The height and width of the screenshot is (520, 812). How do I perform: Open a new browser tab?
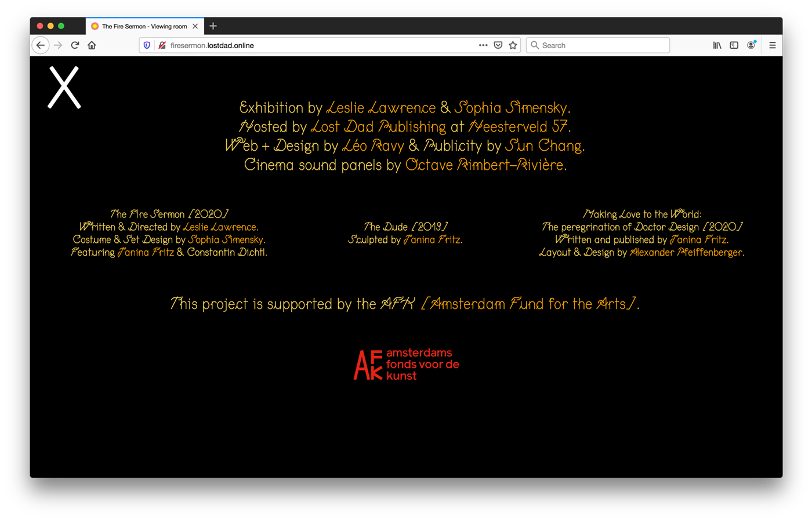[213, 26]
